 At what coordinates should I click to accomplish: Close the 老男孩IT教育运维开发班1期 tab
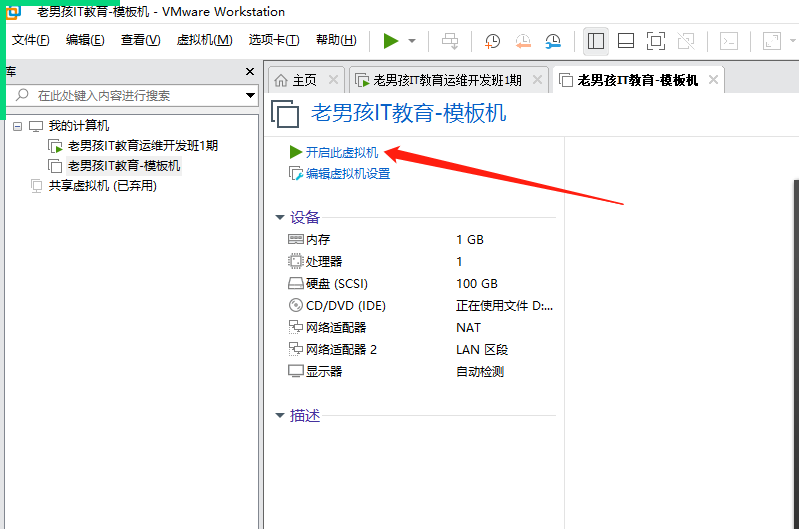[537, 80]
